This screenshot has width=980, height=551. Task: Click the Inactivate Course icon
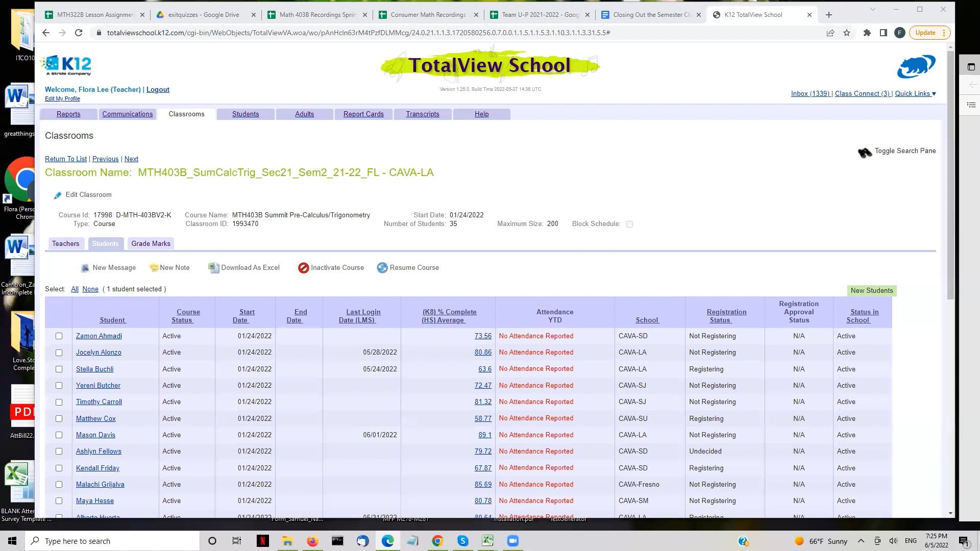(x=304, y=267)
